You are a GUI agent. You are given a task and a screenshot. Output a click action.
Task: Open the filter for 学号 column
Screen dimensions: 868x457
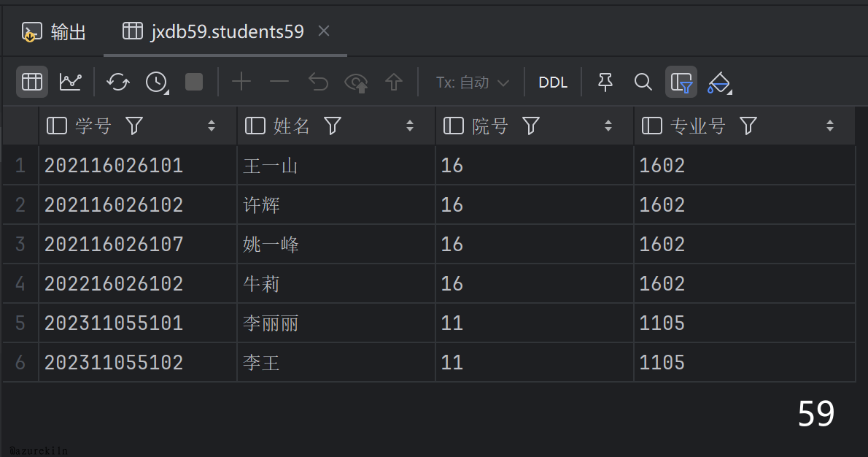[134, 126]
